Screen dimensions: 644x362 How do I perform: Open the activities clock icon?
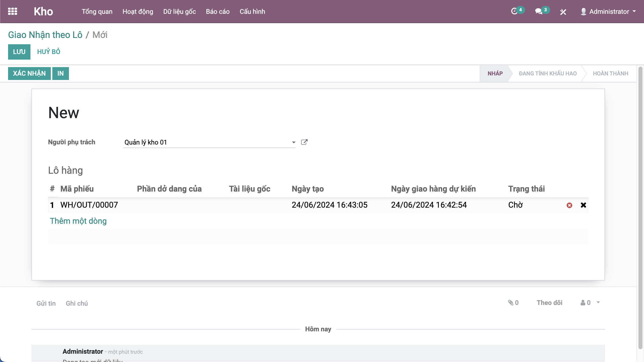[x=514, y=11]
